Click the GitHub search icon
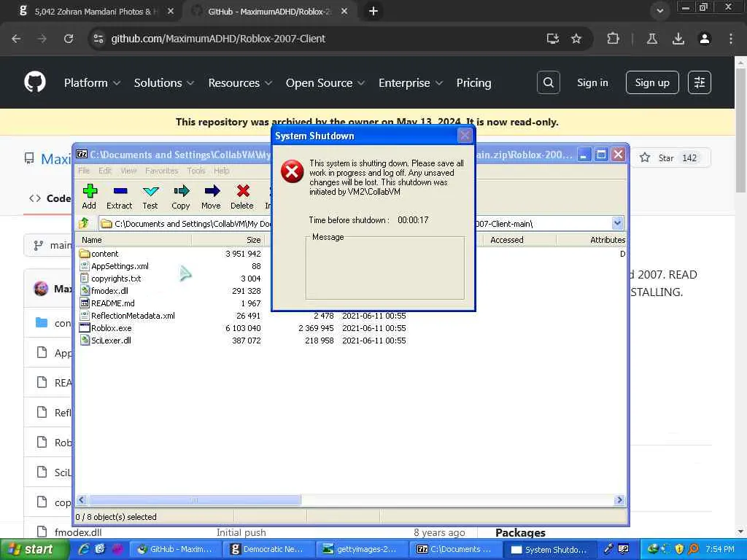The image size is (747, 560). click(x=549, y=82)
